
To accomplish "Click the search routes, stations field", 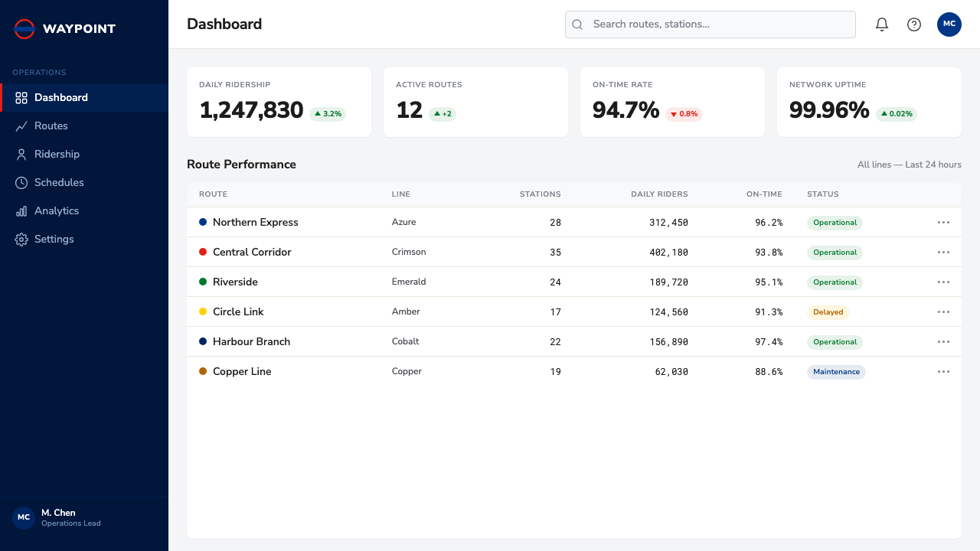I will (x=710, y=24).
